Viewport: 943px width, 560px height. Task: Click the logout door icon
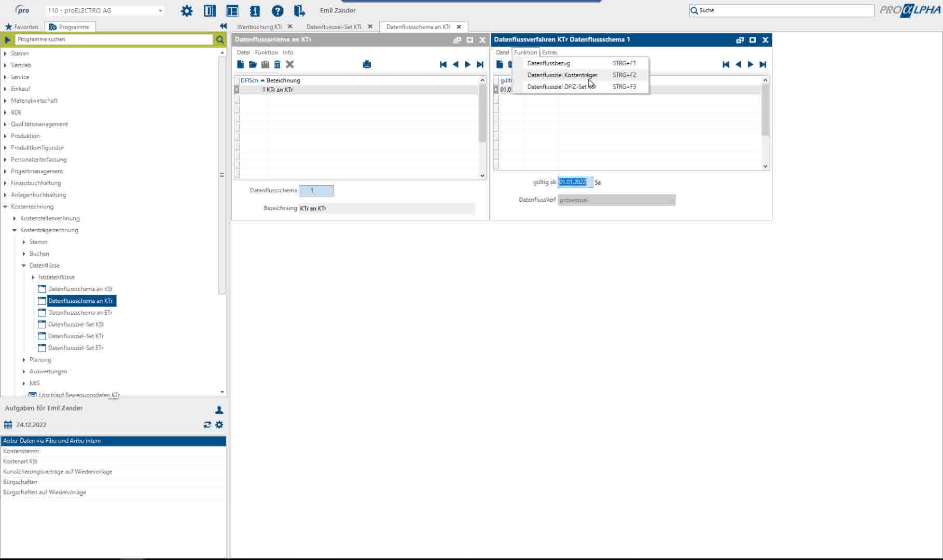click(300, 11)
